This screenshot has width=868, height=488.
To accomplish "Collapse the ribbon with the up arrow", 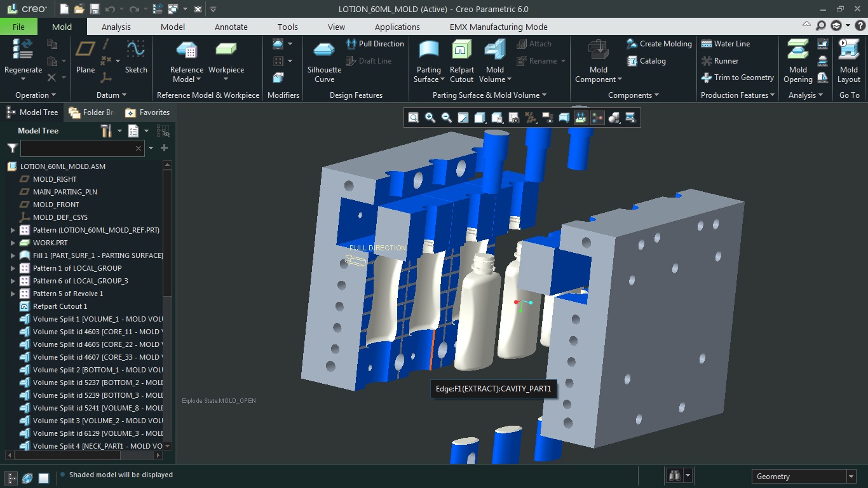I will [806, 25].
